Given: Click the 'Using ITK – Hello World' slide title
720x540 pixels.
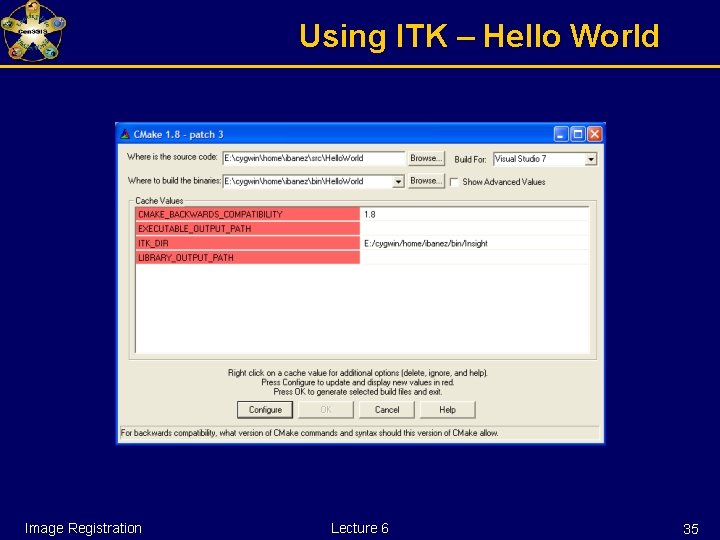Looking at the screenshot, I should (x=479, y=36).
